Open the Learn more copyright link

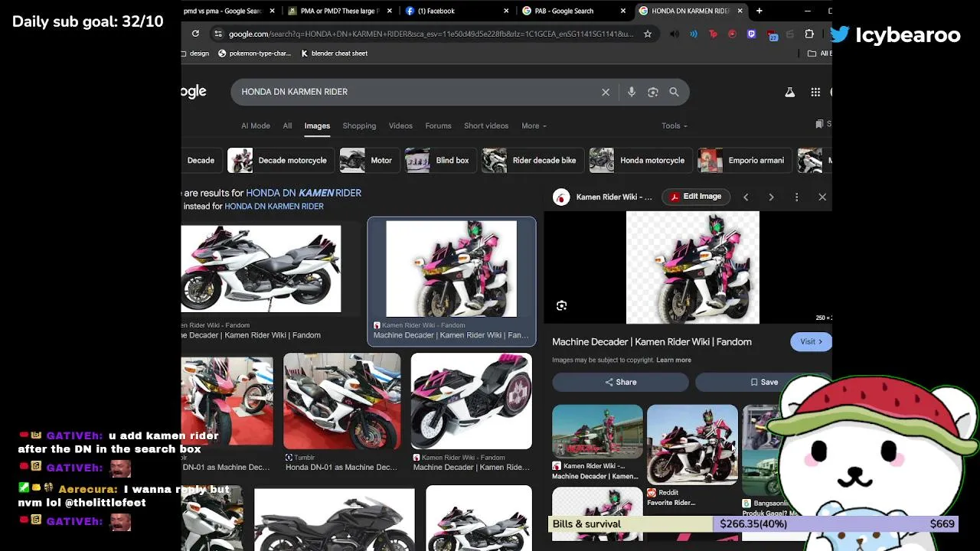[x=674, y=360]
